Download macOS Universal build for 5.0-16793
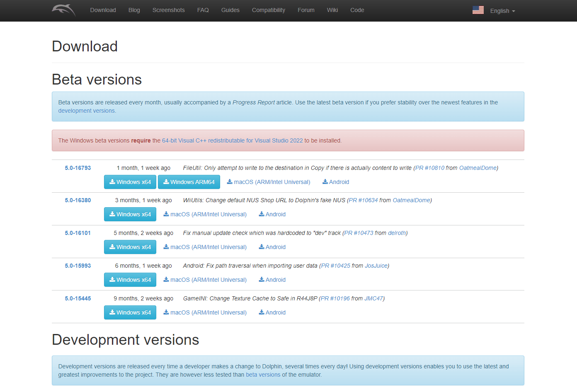The height and width of the screenshot is (392, 577). pyautogui.click(x=269, y=182)
